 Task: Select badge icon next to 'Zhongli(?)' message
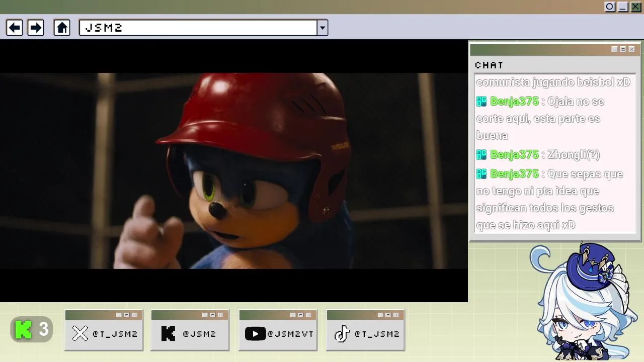(481, 155)
